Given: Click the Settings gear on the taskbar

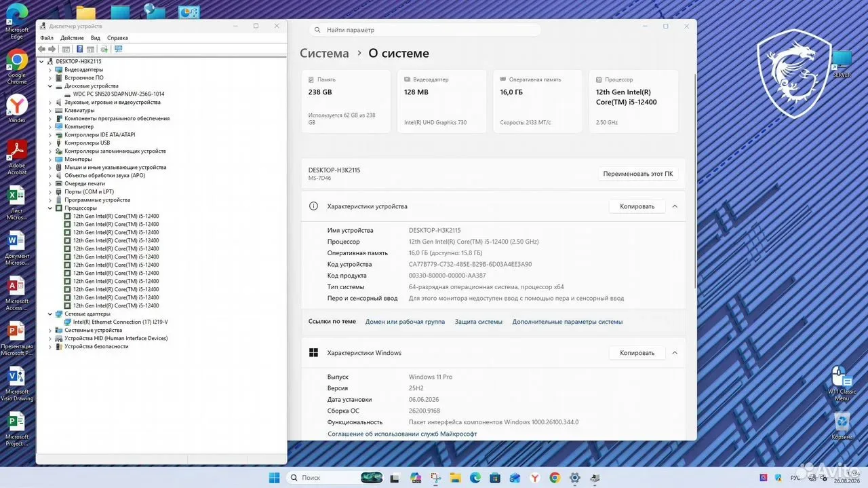Looking at the screenshot, I should (x=575, y=478).
